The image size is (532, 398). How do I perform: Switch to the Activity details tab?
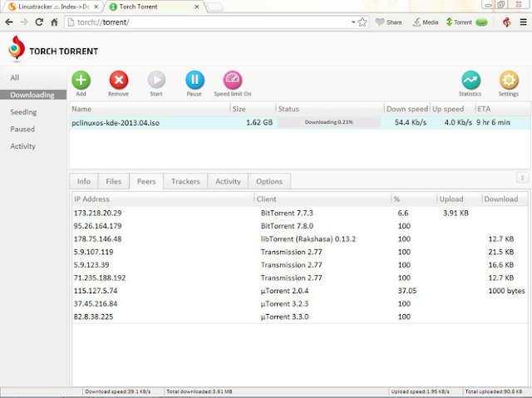228,181
